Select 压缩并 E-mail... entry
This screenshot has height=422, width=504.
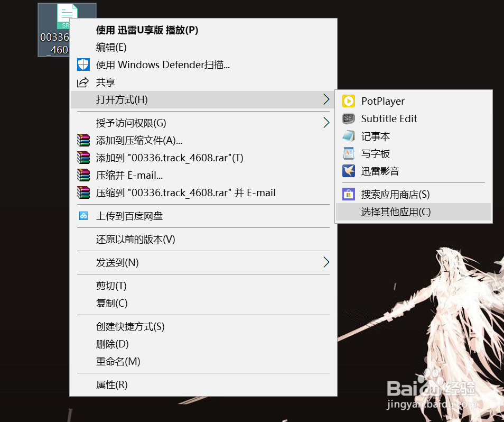point(203,175)
